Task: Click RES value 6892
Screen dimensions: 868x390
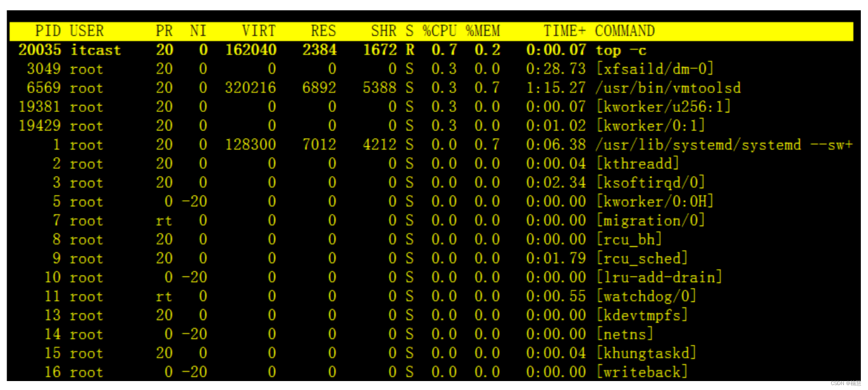Action: pos(319,88)
